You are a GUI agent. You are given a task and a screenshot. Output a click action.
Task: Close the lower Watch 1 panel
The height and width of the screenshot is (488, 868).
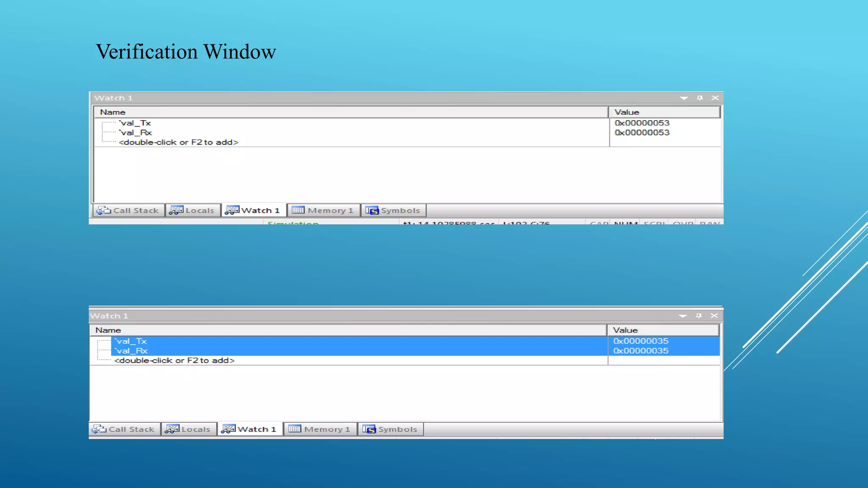[x=714, y=316]
